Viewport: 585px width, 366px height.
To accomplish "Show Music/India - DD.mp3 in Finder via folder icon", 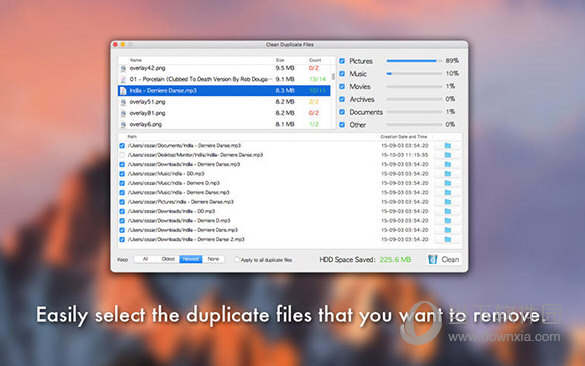I will 448,173.
